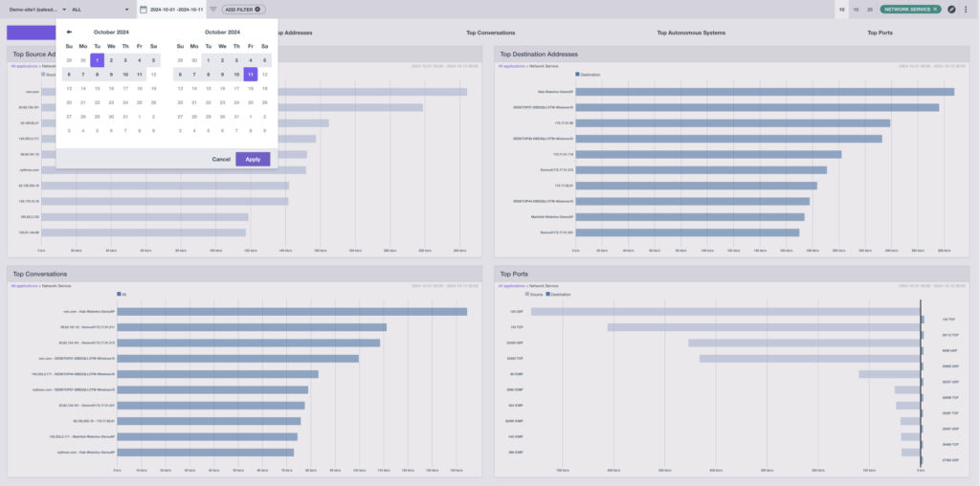Cancel the date picker
The image size is (980, 486).
(x=221, y=159)
